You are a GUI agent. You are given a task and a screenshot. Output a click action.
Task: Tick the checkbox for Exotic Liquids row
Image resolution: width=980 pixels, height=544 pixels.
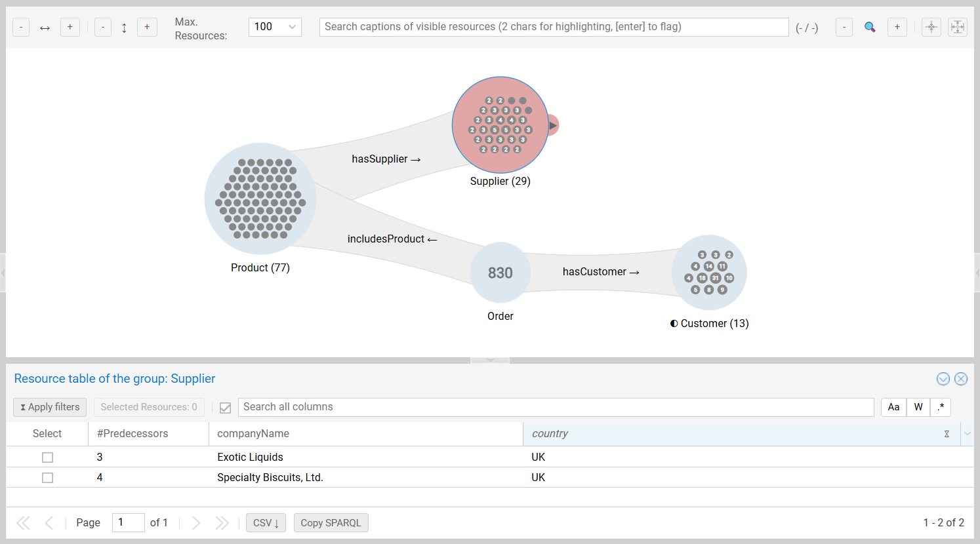47,457
